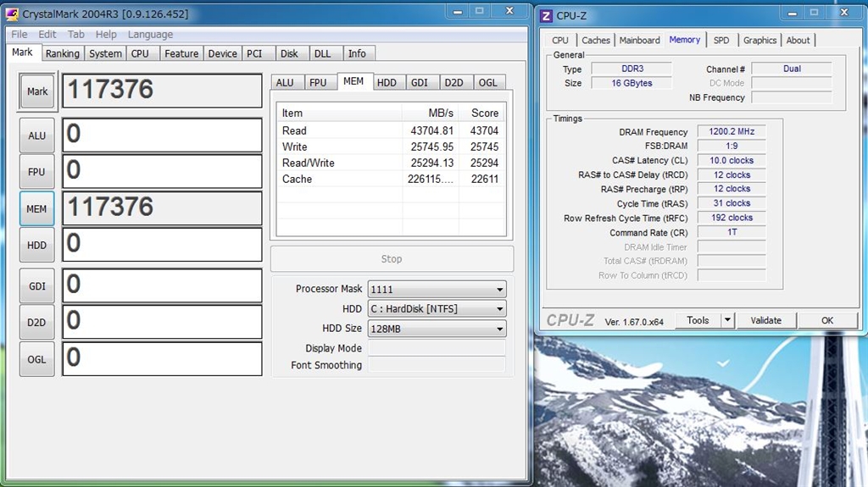Select the Read row in results table
Image resolution: width=868 pixels, height=487 pixels.
[x=391, y=130]
